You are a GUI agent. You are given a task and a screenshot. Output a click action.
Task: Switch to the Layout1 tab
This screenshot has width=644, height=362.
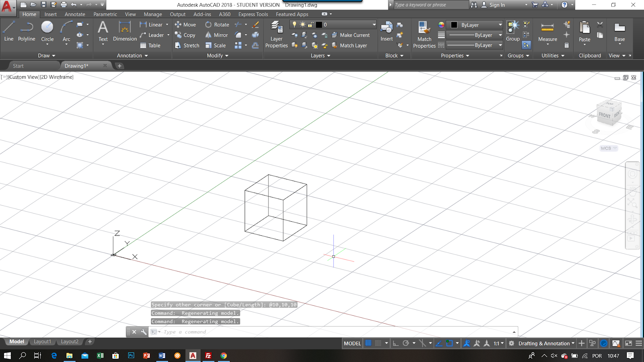(42, 341)
